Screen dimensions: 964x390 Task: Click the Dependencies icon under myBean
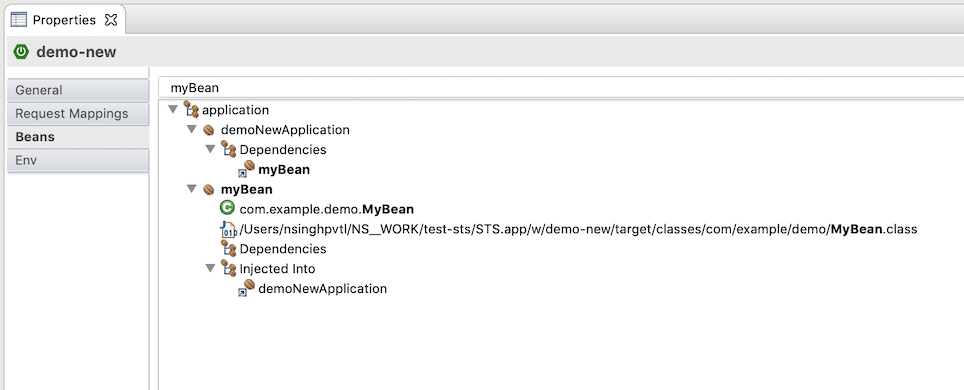229,249
